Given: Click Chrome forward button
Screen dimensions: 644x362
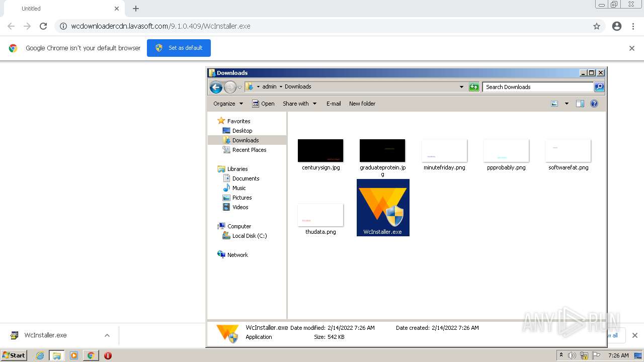Looking at the screenshot, I should (x=27, y=26).
